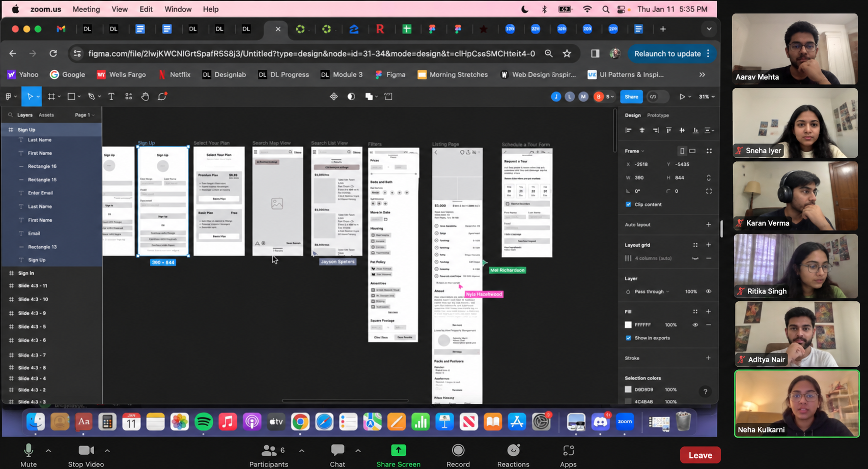Image resolution: width=868 pixels, height=469 pixels.
Task: Open the Window menu in menu bar
Action: [178, 9]
